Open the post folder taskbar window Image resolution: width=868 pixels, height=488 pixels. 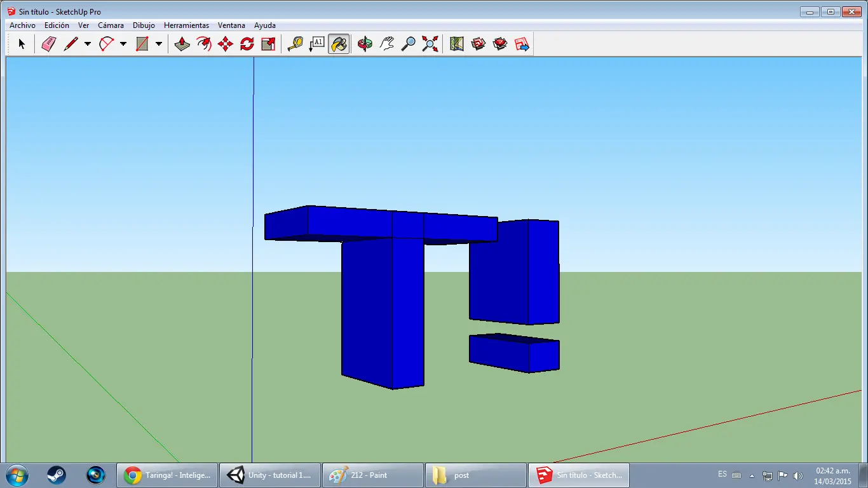click(x=476, y=475)
